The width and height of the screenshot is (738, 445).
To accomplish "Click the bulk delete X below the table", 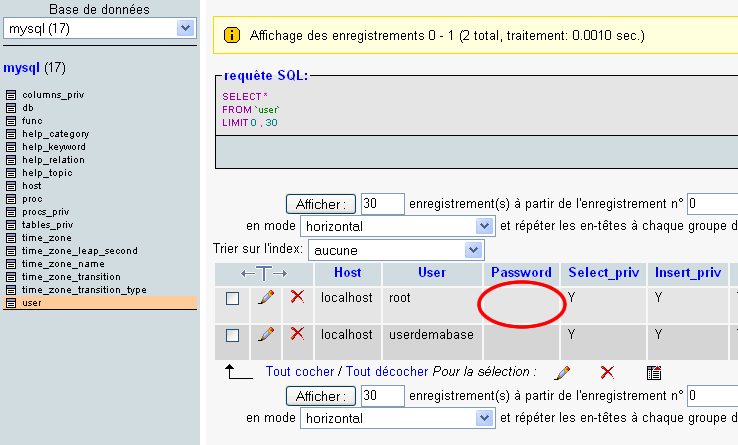I will pyautogui.click(x=607, y=372).
